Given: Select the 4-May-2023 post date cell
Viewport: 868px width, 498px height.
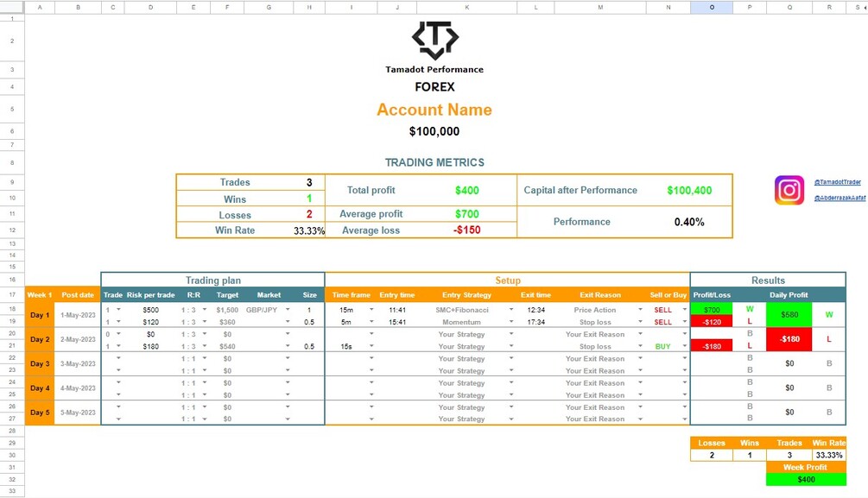Looking at the screenshot, I should pos(78,388).
